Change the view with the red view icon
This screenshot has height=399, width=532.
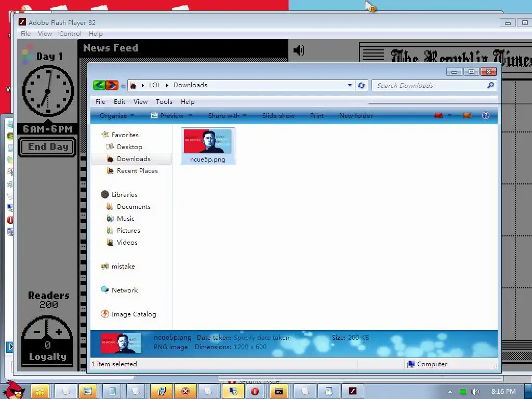(438, 116)
